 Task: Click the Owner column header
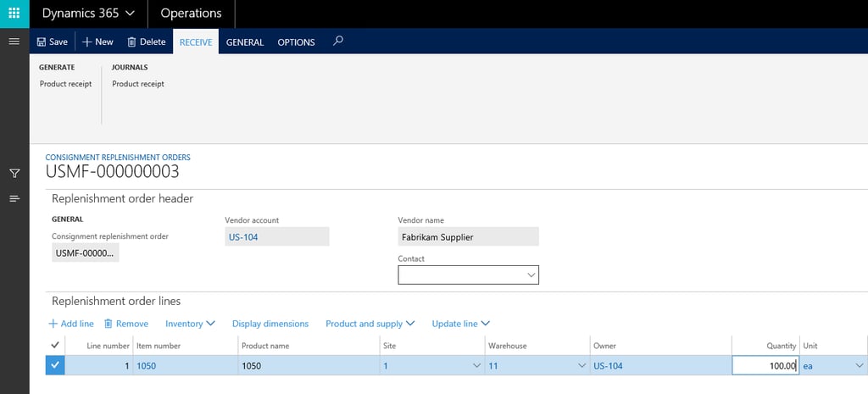(x=604, y=346)
